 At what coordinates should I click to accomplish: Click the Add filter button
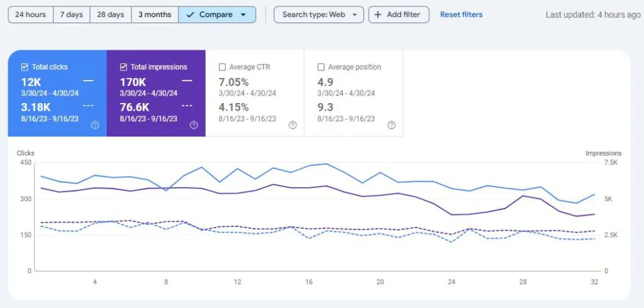(399, 15)
